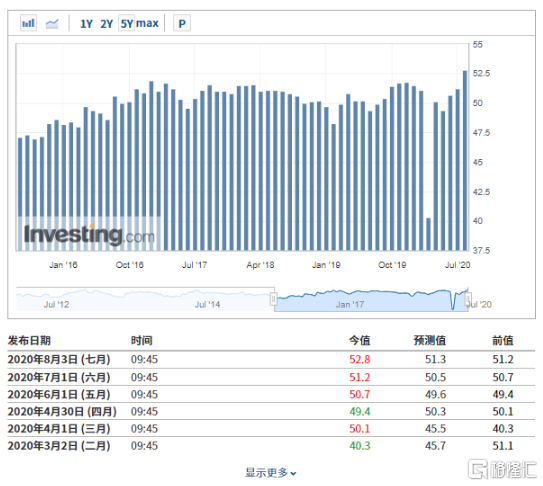The width and height of the screenshot is (543, 486).
Task: Click the P button in chart toolbar
Action: coord(182,24)
